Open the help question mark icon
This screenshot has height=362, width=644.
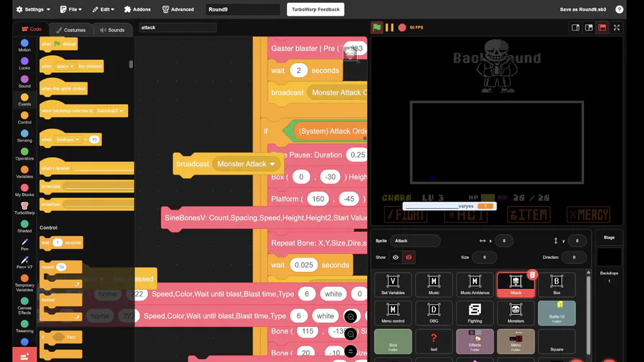pyautogui.click(x=620, y=9)
